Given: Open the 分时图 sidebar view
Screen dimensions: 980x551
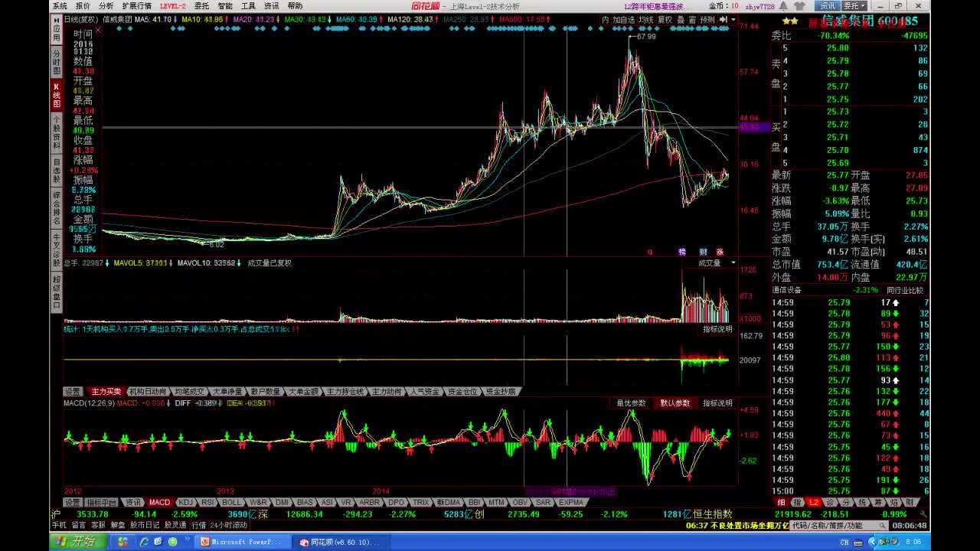Looking at the screenshot, I should [56, 61].
